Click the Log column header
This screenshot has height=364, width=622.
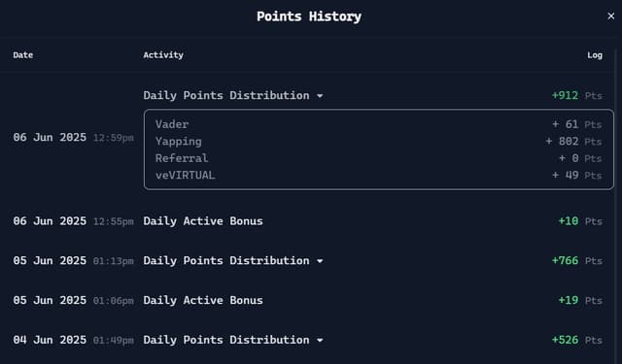[595, 55]
